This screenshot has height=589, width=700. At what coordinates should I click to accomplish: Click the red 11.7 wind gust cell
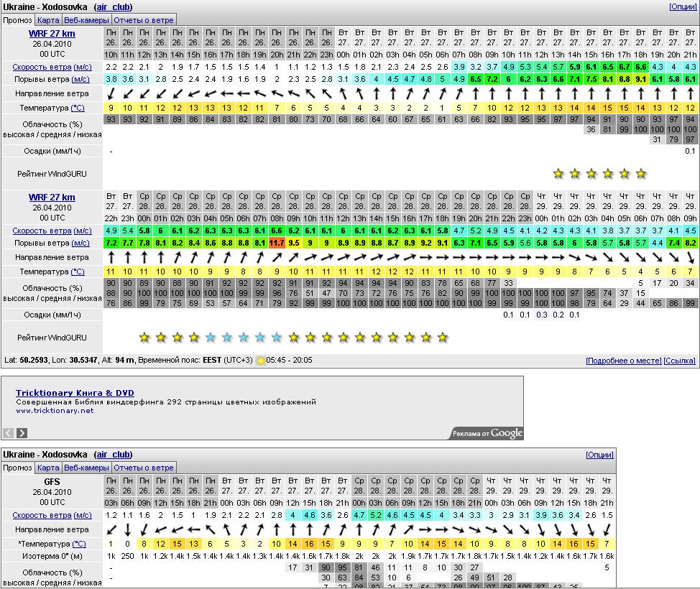277,244
